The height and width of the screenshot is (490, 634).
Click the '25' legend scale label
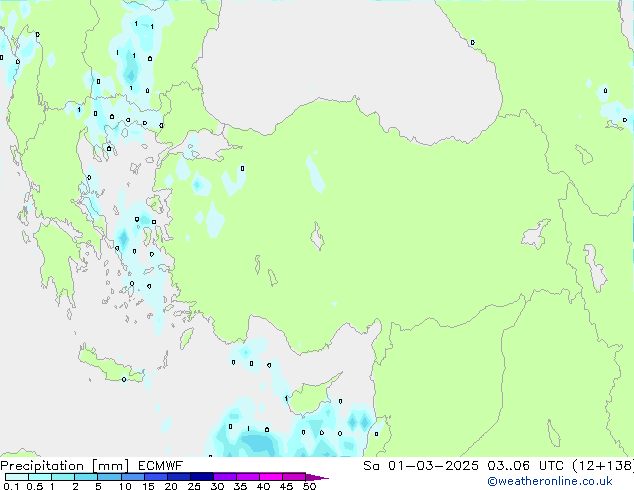(194, 486)
